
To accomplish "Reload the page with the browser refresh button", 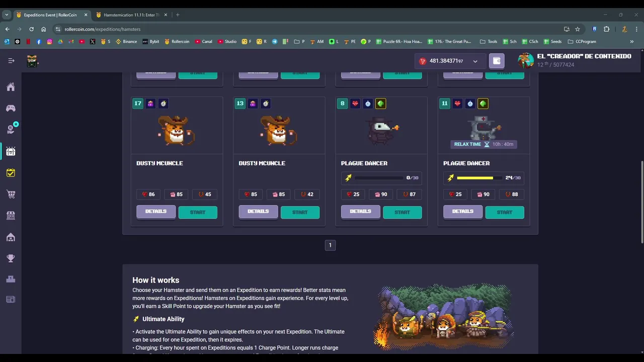I will pos(31,29).
